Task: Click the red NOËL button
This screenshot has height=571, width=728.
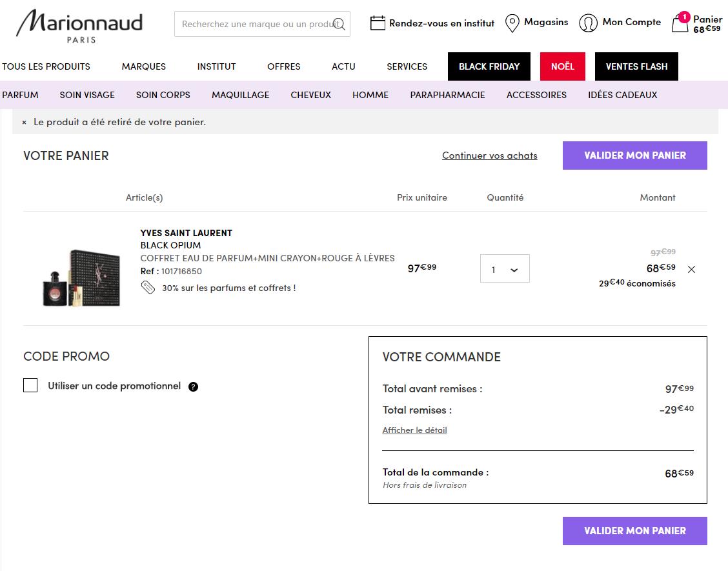Action: coord(562,66)
